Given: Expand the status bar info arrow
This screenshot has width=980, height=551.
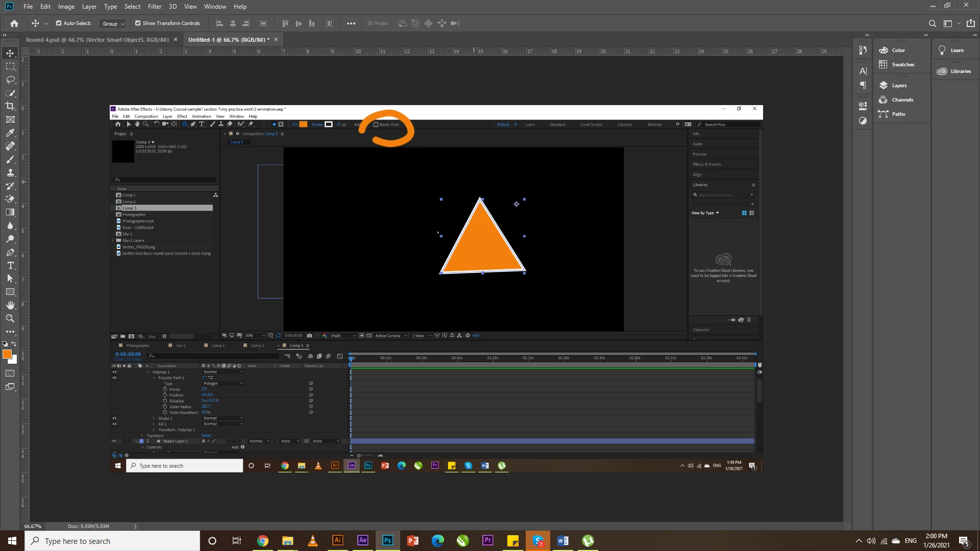Looking at the screenshot, I should (135, 526).
